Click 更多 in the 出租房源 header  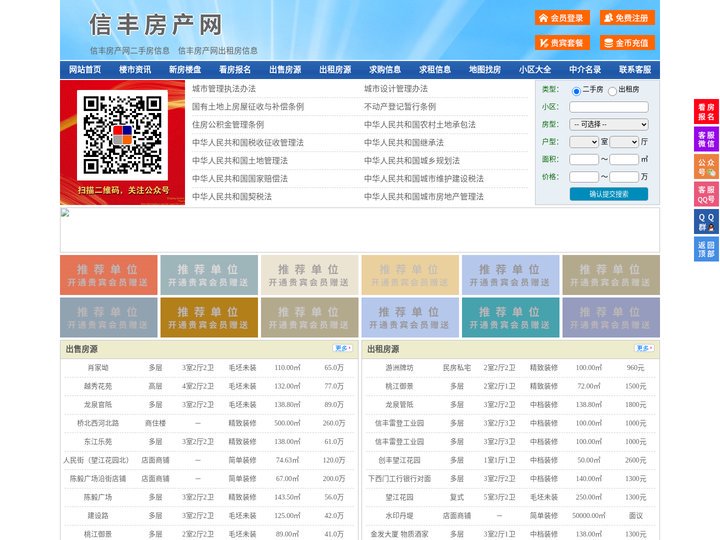pyautogui.click(x=644, y=349)
